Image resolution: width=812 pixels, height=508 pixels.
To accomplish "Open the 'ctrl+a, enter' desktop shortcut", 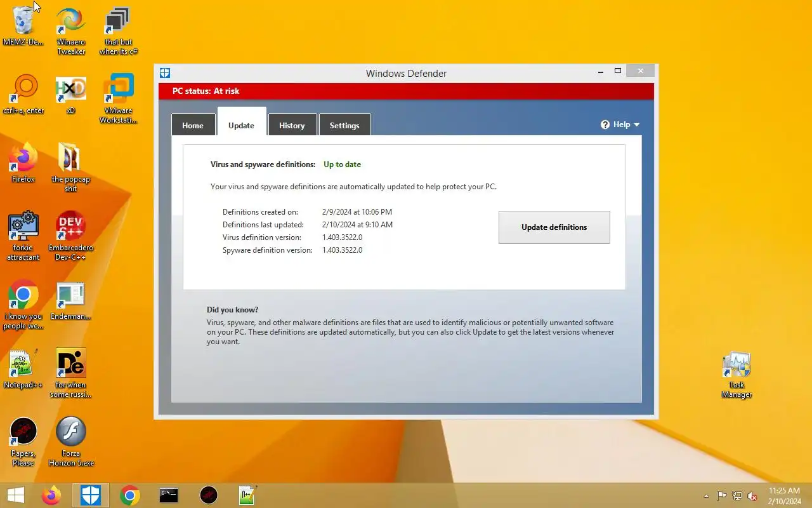I will pos(23,94).
